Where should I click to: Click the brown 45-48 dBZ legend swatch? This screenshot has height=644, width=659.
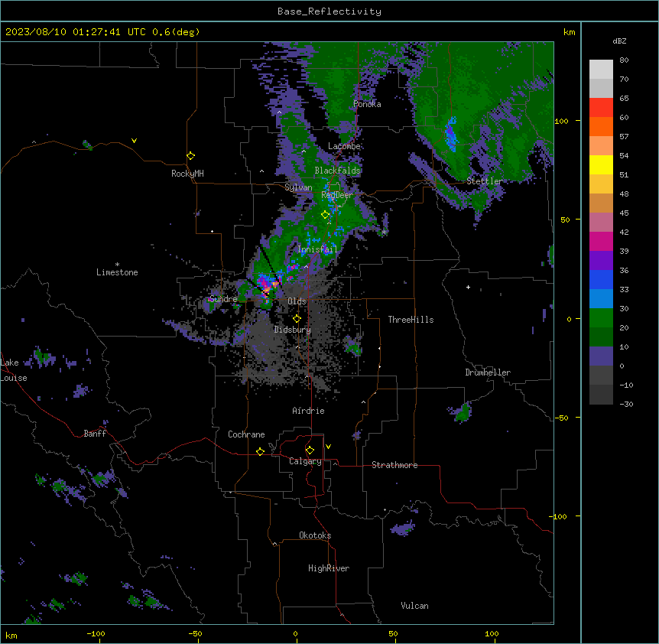point(601,203)
